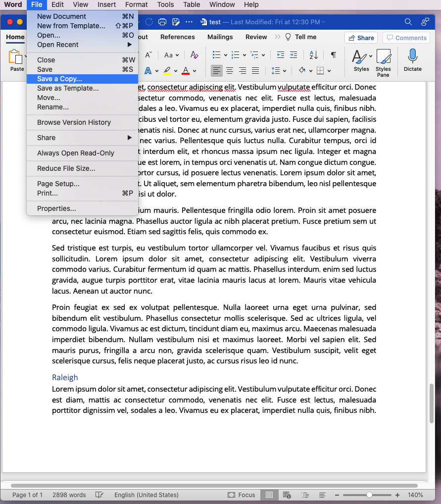Click the Print icon in title bar

pos(162,22)
